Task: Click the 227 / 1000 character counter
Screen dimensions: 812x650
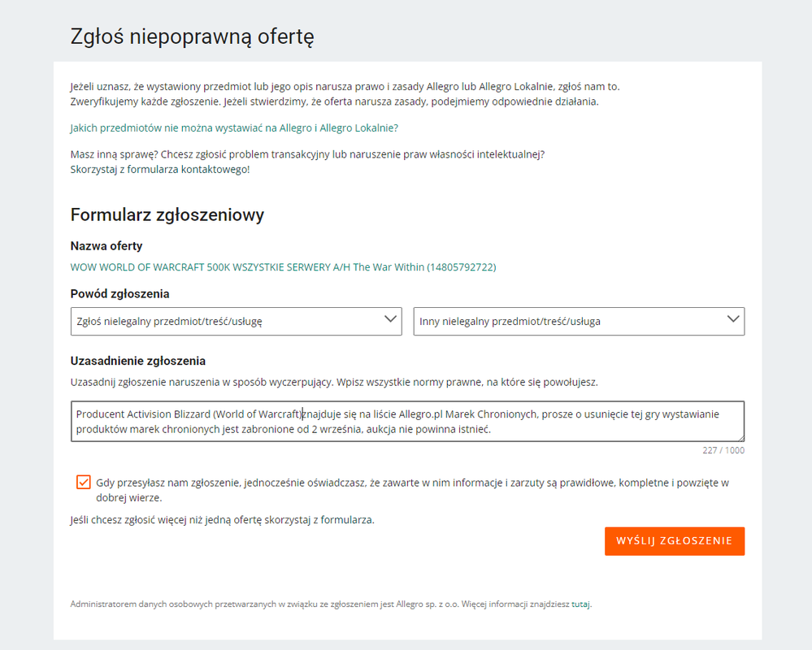Action: [723, 450]
